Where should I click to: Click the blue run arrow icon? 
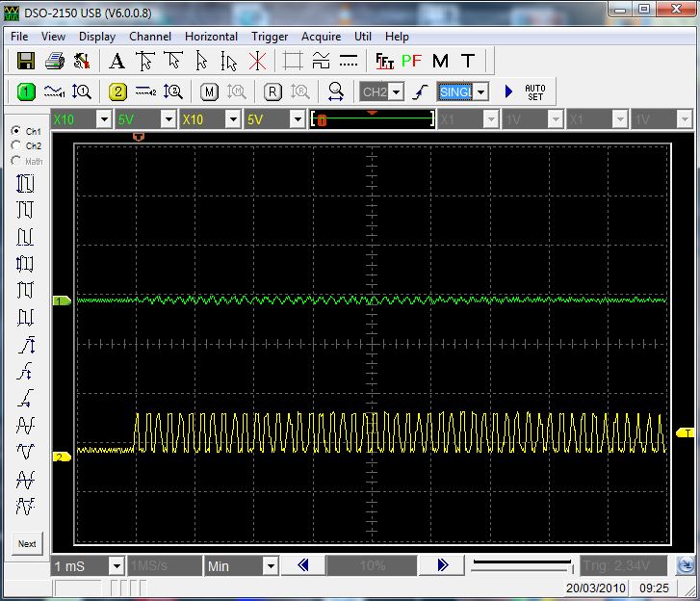click(x=508, y=91)
